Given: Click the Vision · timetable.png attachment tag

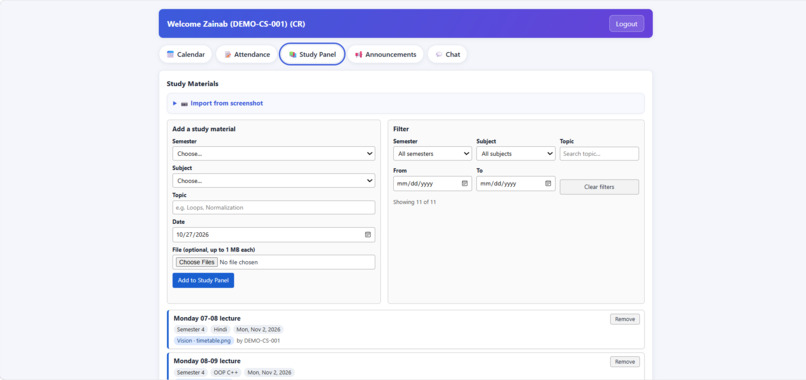Looking at the screenshot, I should pyautogui.click(x=204, y=340).
